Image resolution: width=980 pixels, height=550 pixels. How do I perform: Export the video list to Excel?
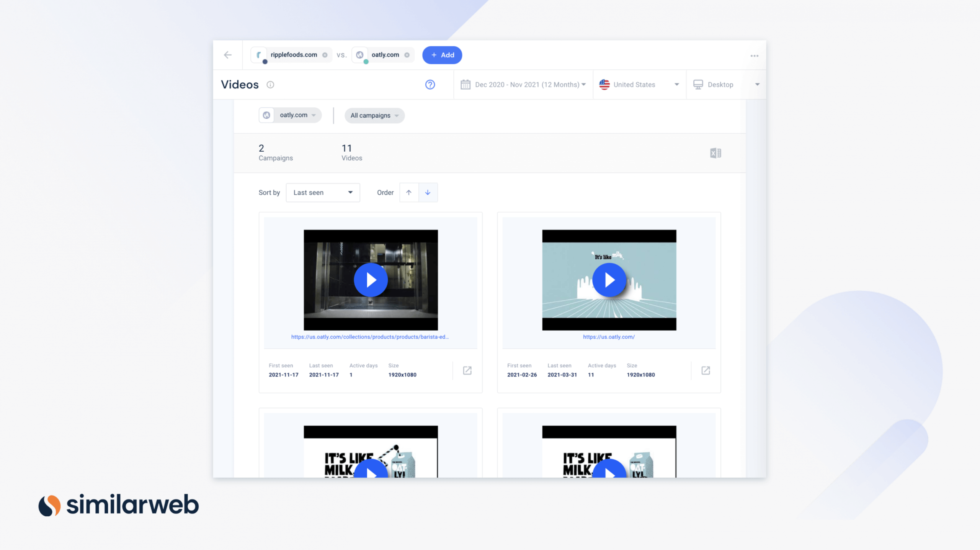click(715, 153)
